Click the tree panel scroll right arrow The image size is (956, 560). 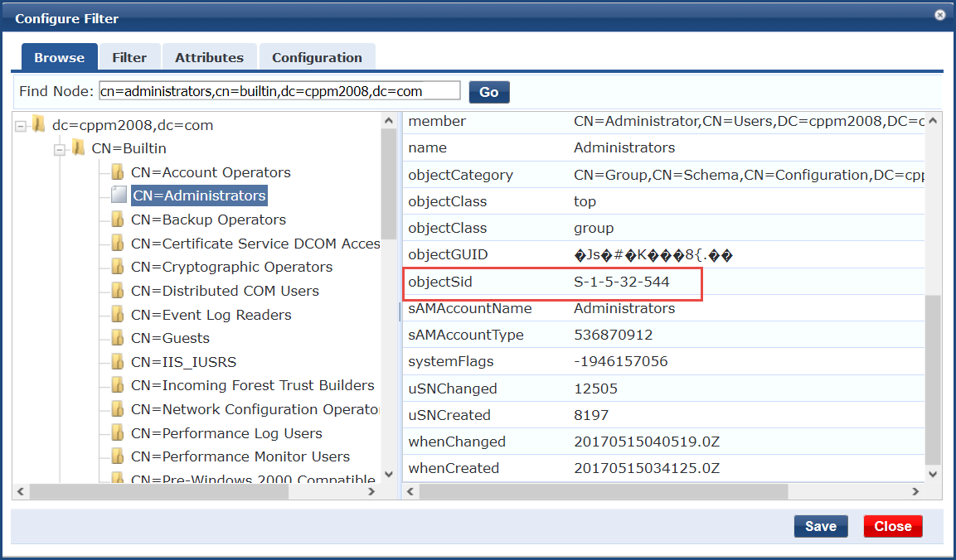[372, 491]
